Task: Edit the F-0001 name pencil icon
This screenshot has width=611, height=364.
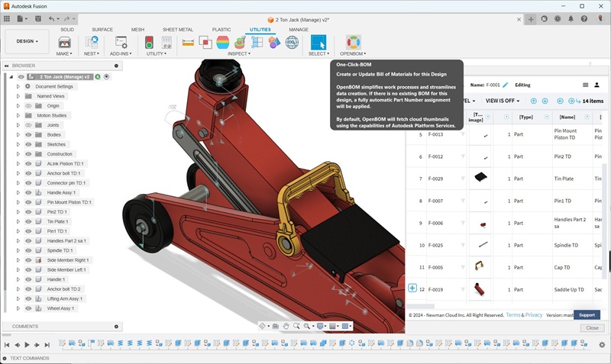Action: coord(506,85)
